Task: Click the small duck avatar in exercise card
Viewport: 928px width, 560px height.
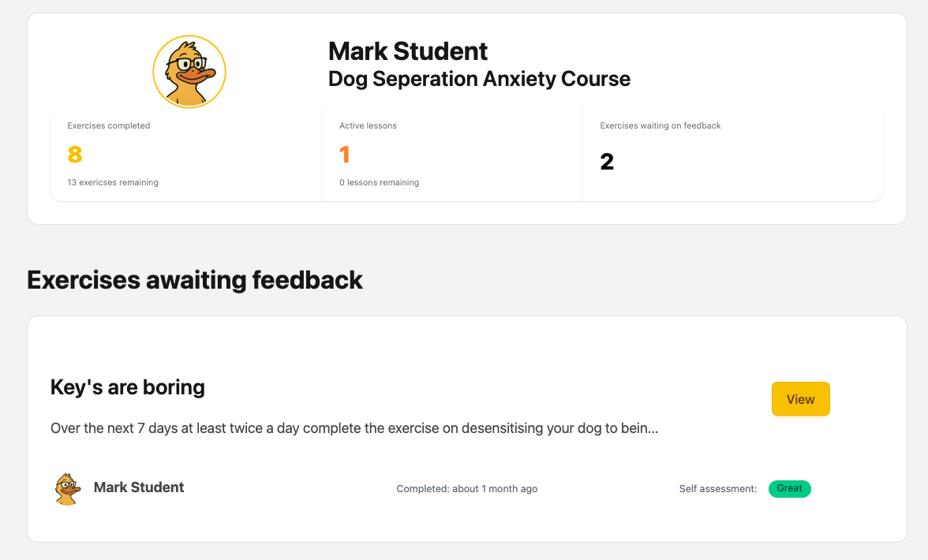Action: [x=67, y=489]
